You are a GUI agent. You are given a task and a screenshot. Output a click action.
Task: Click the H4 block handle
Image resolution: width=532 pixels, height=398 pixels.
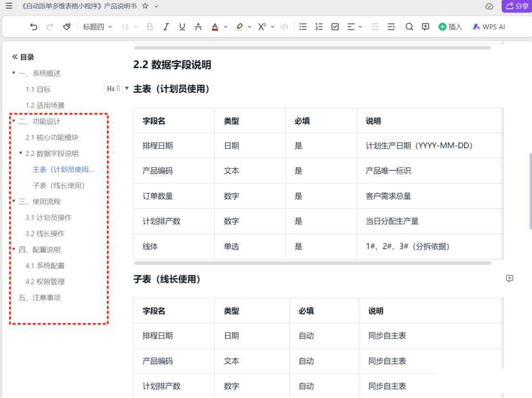pos(113,88)
